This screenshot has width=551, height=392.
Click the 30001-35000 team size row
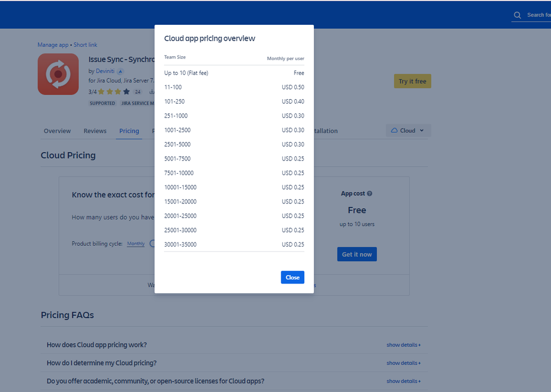(x=234, y=244)
